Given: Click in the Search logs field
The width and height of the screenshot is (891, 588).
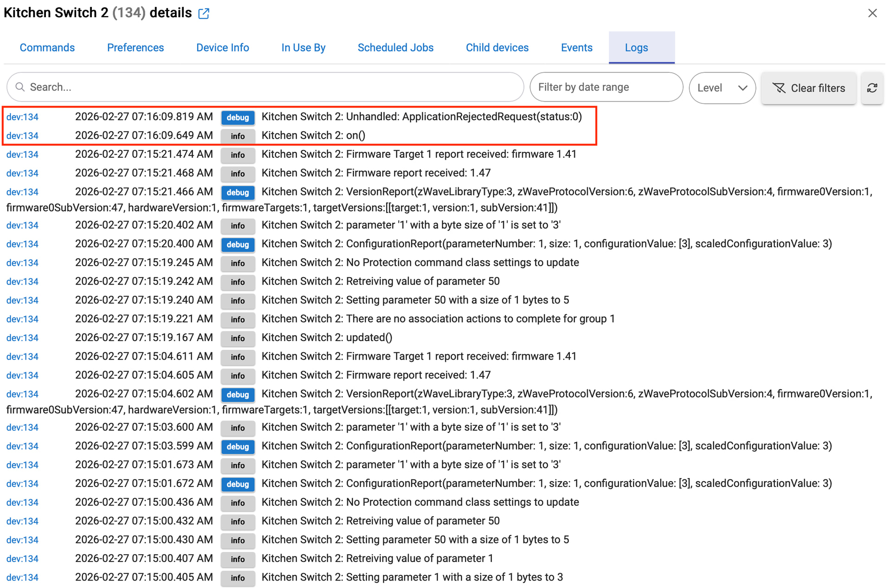Looking at the screenshot, I should pyautogui.click(x=274, y=87).
